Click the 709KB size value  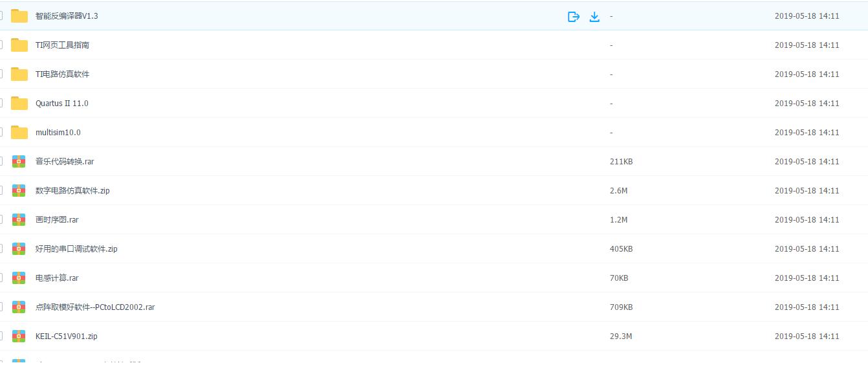621,307
